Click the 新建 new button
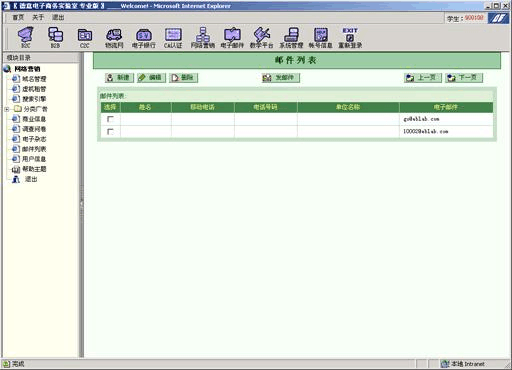The width and height of the screenshot is (512, 370). tap(119, 78)
